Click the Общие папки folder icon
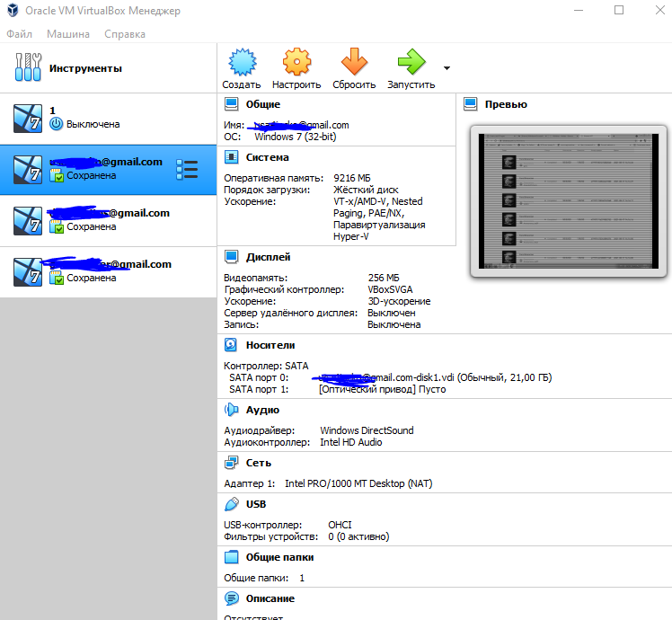 (x=232, y=557)
